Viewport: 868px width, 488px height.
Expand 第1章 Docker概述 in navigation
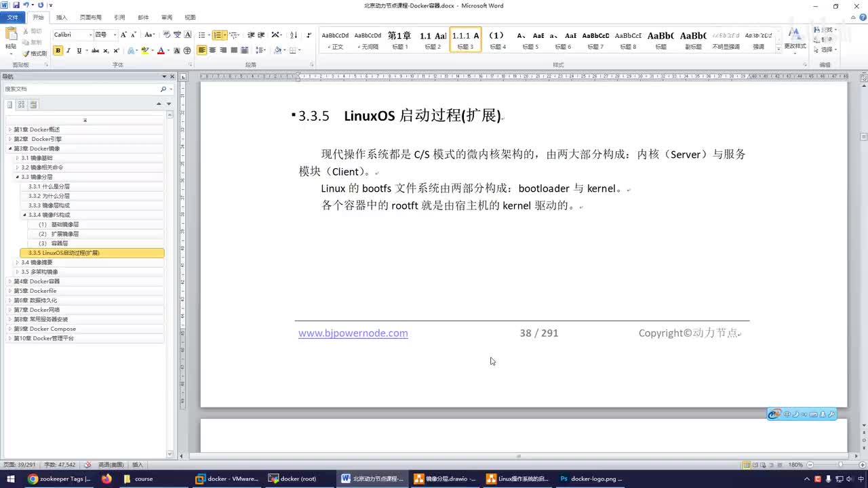[x=9, y=129]
